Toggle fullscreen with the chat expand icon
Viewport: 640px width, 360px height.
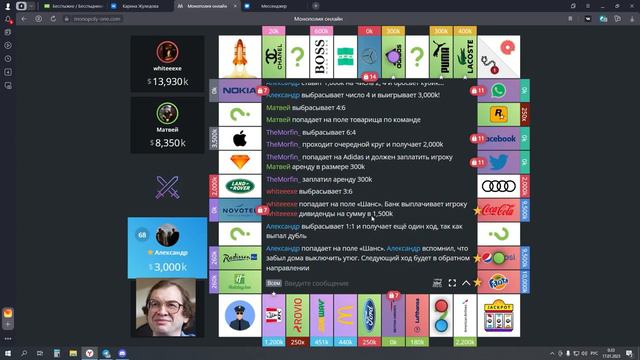pyautogui.click(x=452, y=283)
